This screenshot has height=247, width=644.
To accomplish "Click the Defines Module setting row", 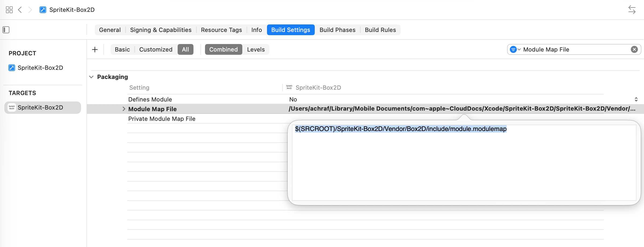I will coord(365,99).
